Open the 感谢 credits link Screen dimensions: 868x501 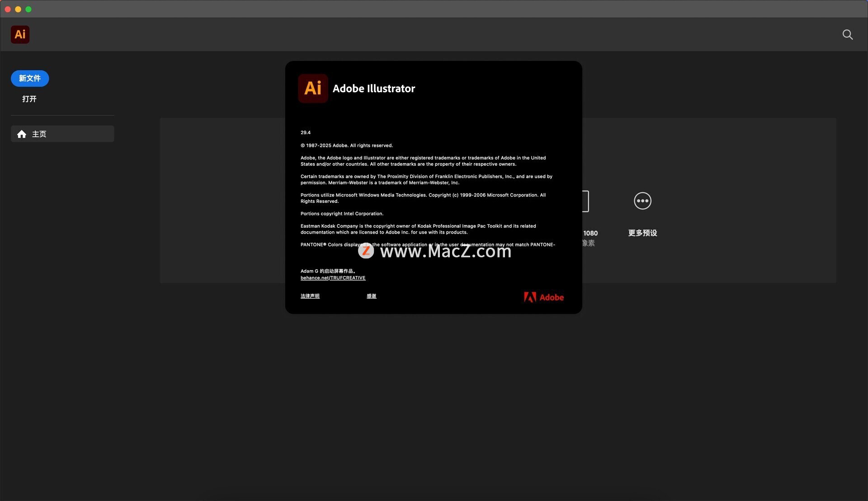point(372,296)
